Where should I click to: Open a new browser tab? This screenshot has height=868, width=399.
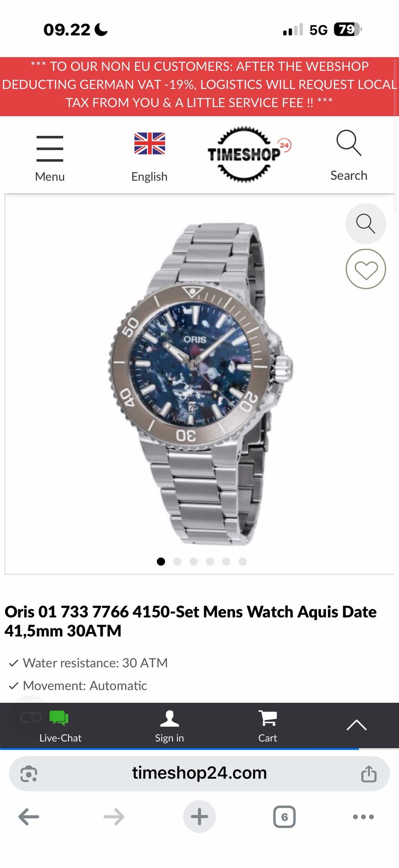click(199, 816)
